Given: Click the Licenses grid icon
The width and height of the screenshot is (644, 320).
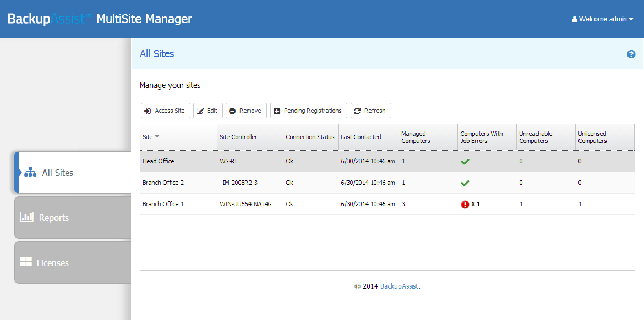Looking at the screenshot, I should (x=26, y=262).
